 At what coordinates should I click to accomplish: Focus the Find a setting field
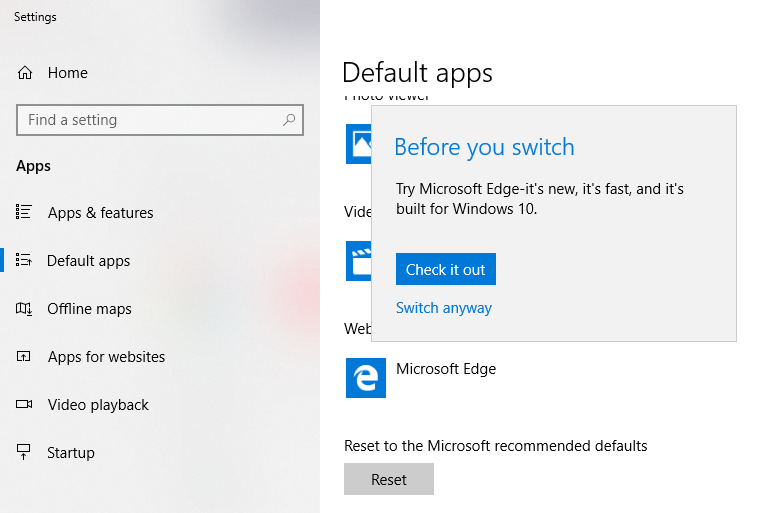160,119
